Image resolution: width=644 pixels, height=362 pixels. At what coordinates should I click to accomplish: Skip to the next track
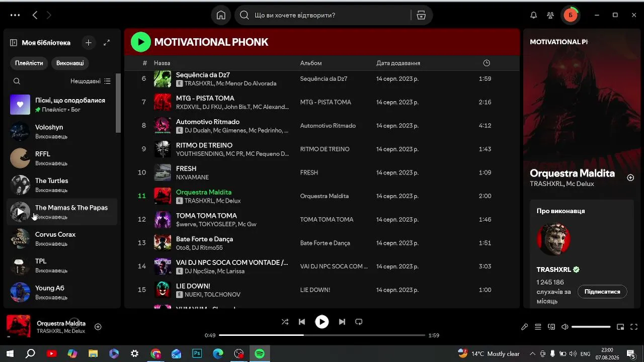(x=342, y=322)
